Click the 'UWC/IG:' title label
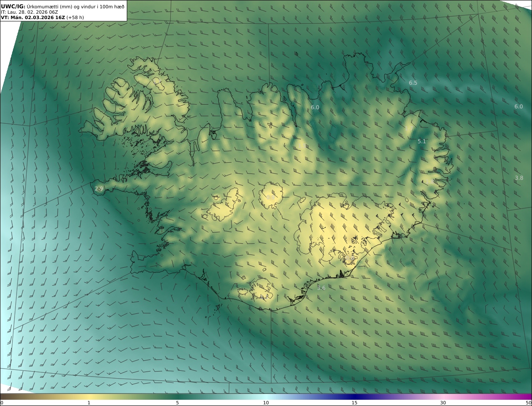This screenshot has height=406, width=532. pyautogui.click(x=13, y=7)
